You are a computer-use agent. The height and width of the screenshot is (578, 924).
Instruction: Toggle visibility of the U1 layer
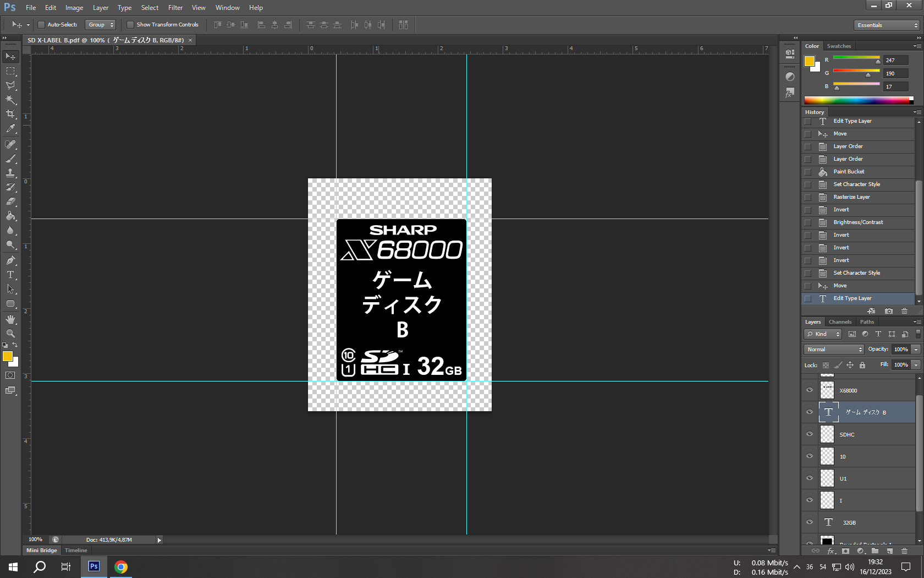(x=810, y=478)
